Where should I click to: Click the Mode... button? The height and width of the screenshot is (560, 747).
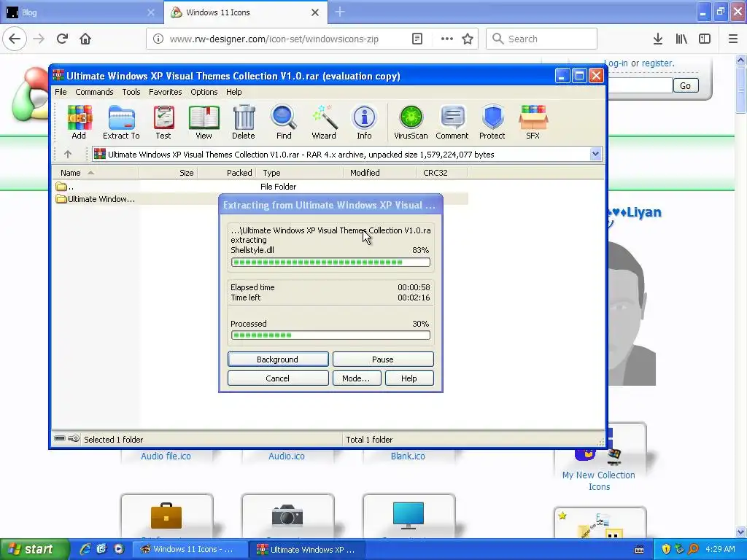356,378
